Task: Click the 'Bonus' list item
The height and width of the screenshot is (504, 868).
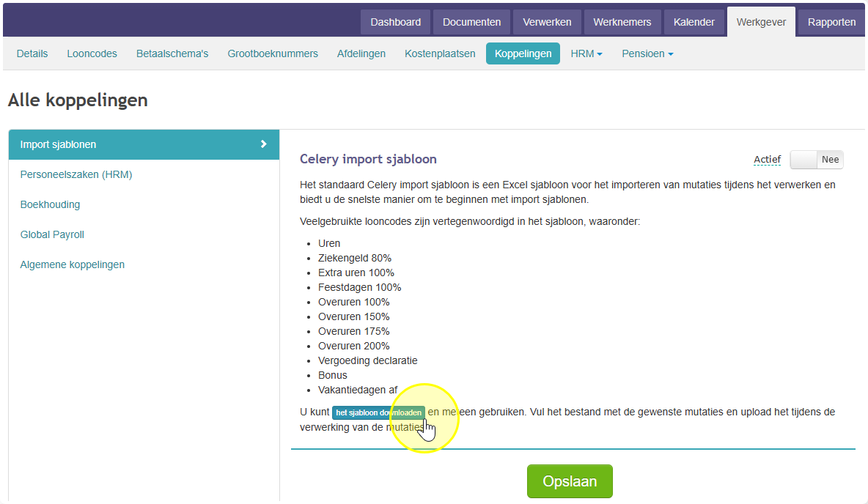Action: 333,375
